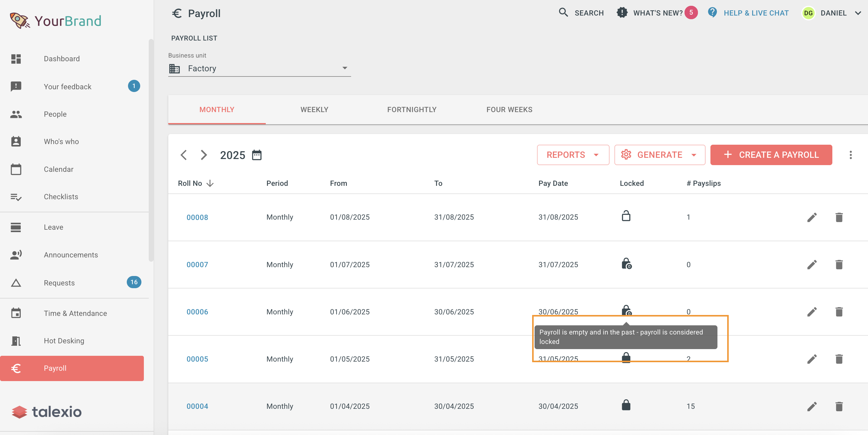Open the year calendar picker icon
The image size is (868, 435).
[x=257, y=155]
